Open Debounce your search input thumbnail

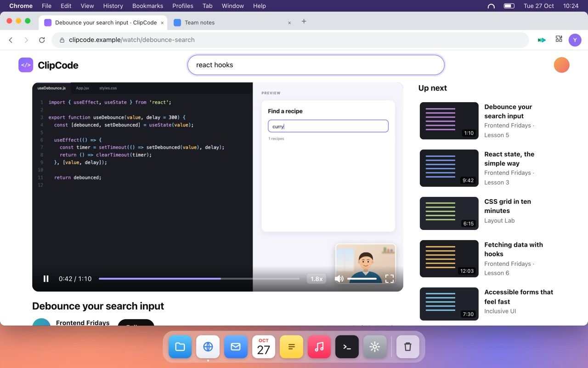click(x=449, y=121)
